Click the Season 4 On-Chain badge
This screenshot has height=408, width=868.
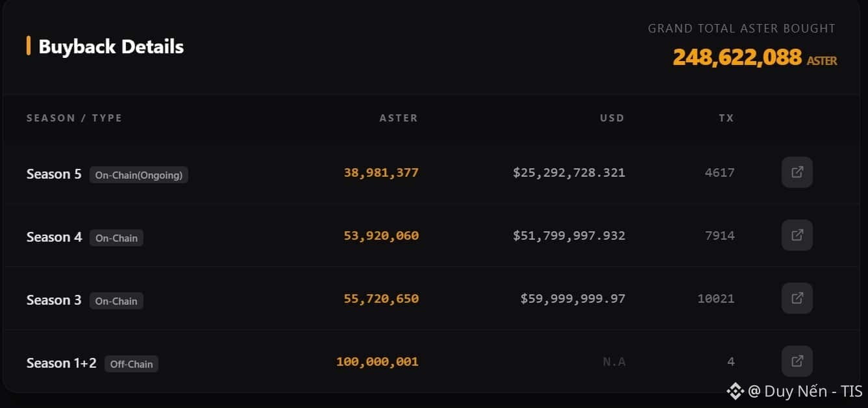point(116,238)
